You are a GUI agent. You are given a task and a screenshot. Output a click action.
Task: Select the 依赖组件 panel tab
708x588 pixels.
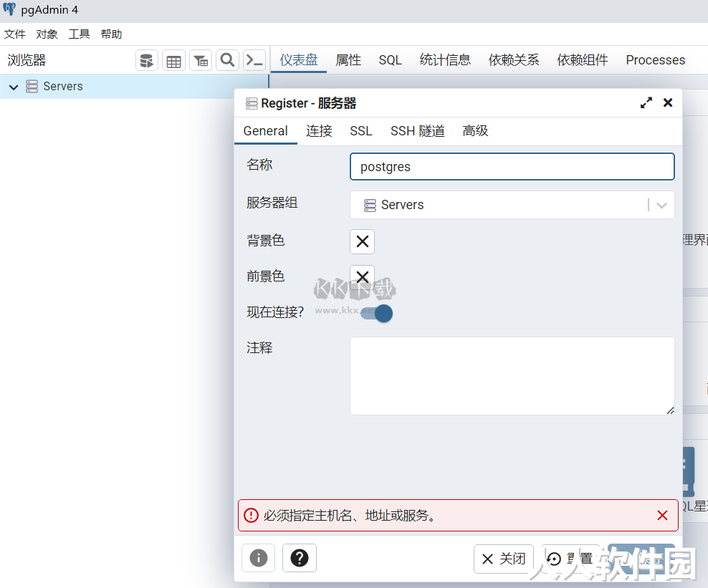pyautogui.click(x=583, y=60)
